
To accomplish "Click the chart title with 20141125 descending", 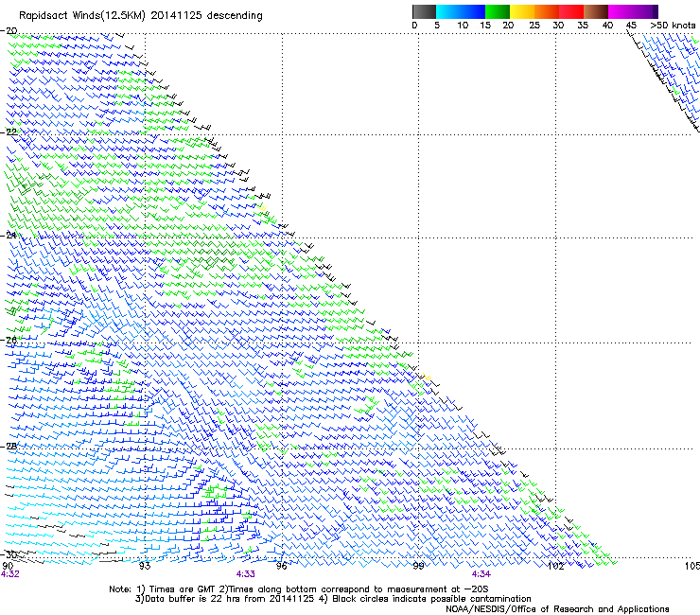I will [x=141, y=15].
